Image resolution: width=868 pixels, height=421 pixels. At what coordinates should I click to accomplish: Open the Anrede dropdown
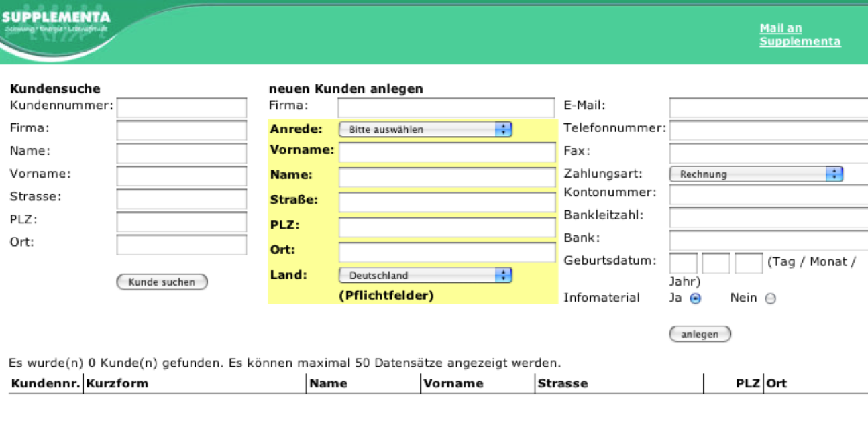pyautogui.click(x=425, y=129)
